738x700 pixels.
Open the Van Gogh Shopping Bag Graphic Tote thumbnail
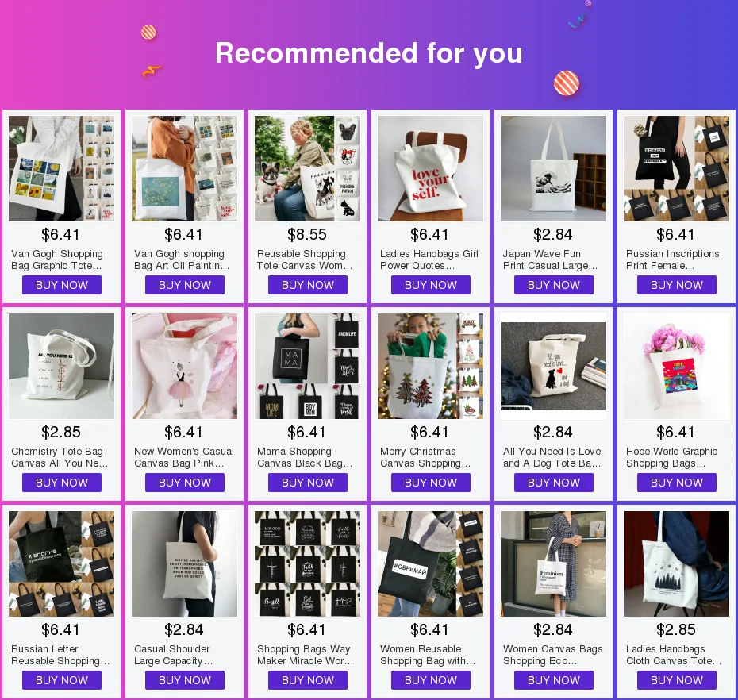[x=61, y=168]
